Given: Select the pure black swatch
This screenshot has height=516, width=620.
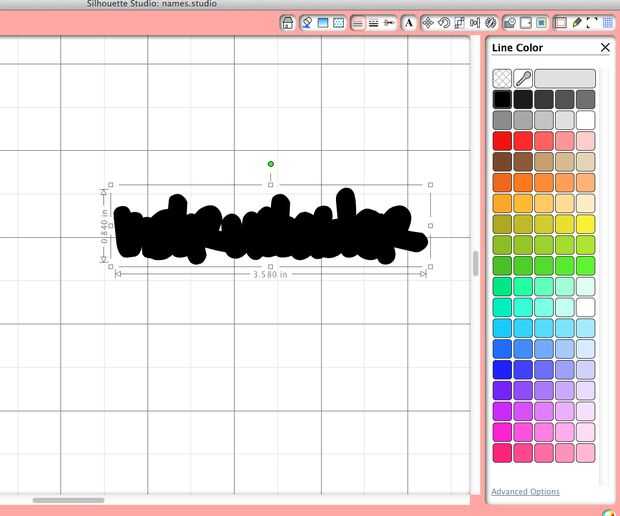Looking at the screenshot, I should (x=502, y=99).
